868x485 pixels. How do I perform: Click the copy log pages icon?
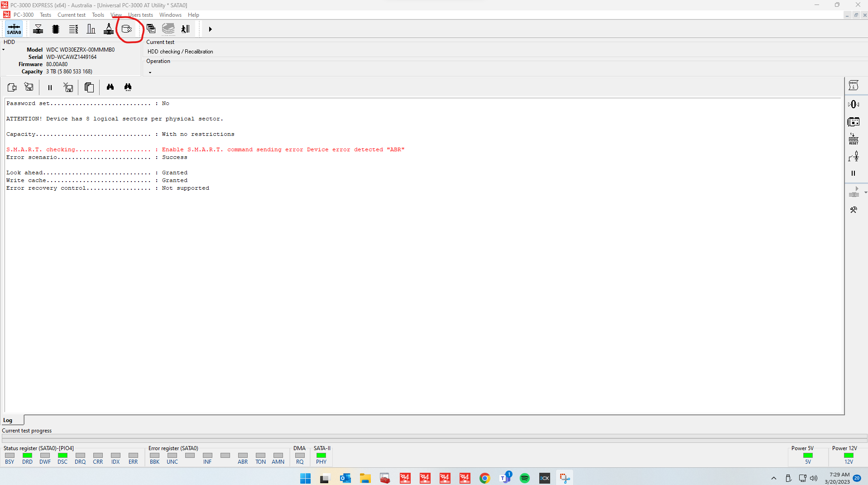point(89,87)
